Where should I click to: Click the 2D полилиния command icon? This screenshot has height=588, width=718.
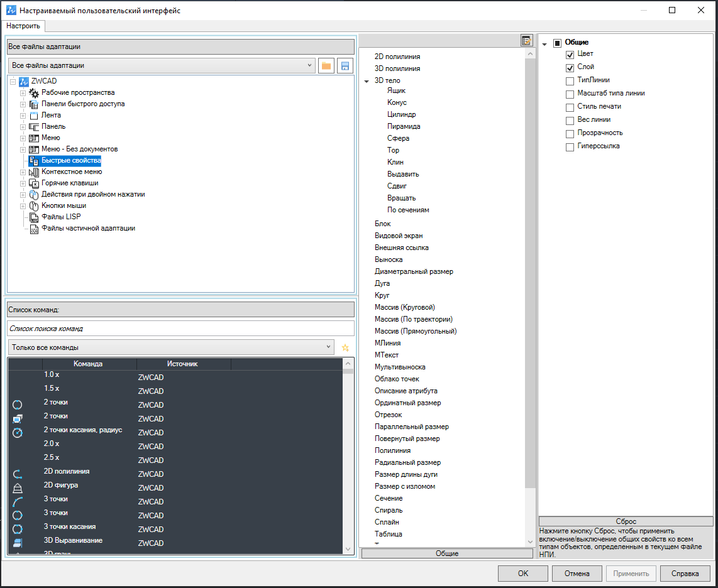point(18,474)
